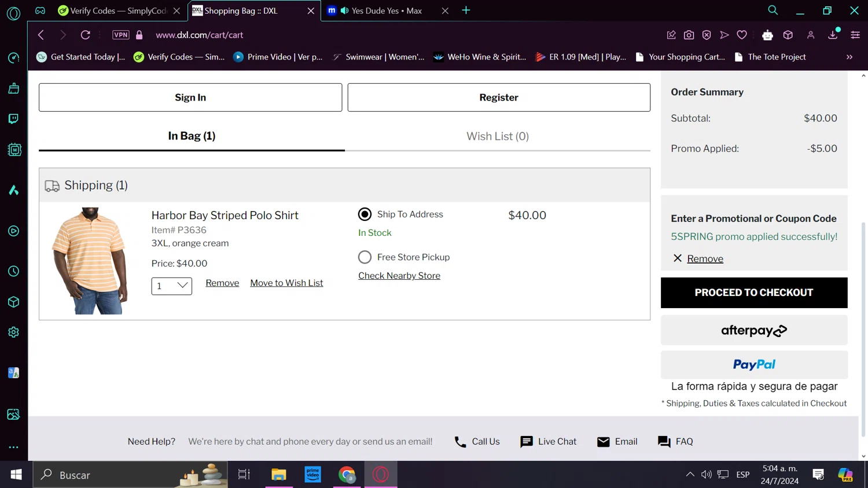
Task: Switch to the Wish List tab
Action: [x=497, y=136]
